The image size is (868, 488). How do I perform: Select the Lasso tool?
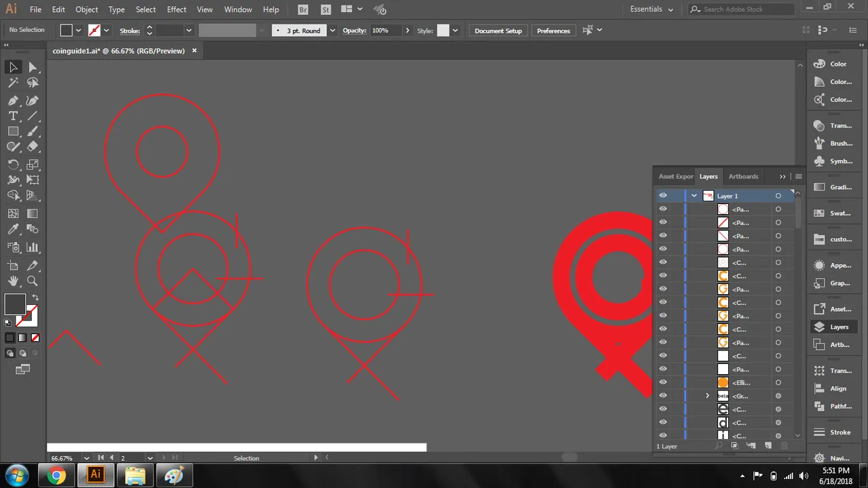[33, 83]
